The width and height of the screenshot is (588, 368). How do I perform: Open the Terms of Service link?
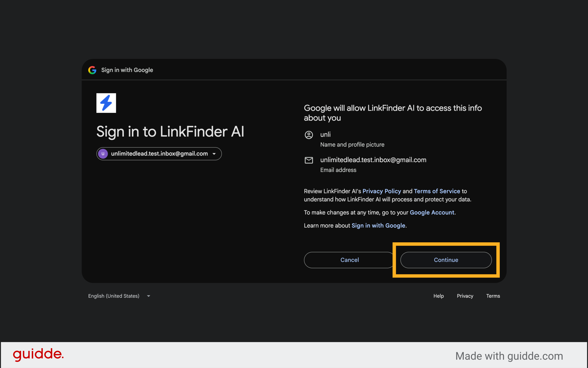pos(437,191)
